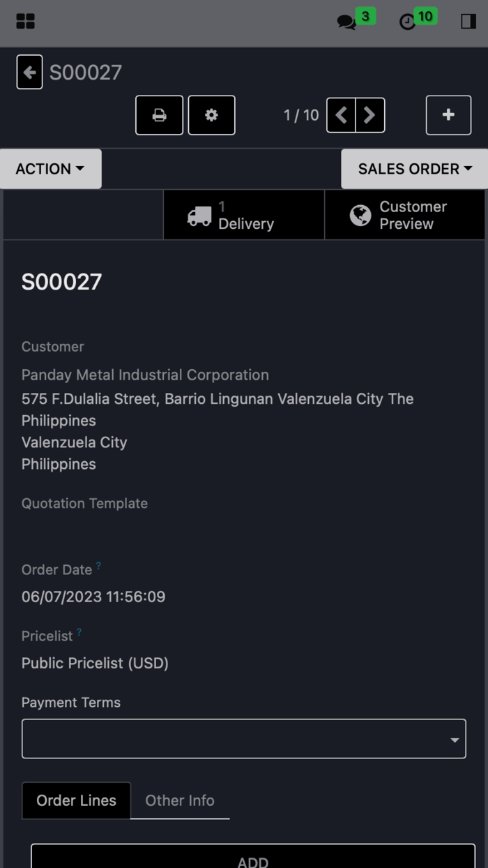Select the Order Lines tab
This screenshot has width=488, height=868.
click(x=77, y=800)
